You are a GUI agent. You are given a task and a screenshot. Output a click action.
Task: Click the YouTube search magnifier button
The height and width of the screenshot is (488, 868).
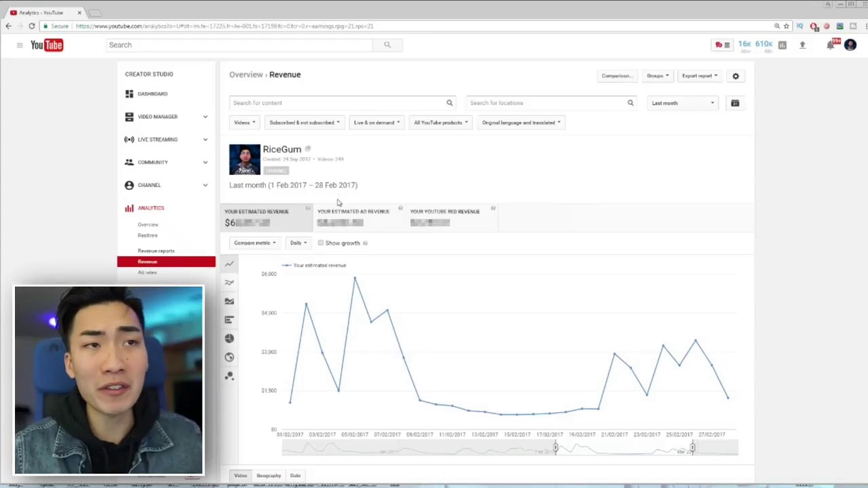(x=387, y=45)
